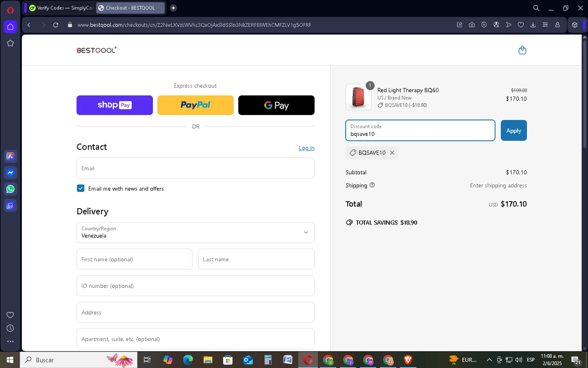
Task: Click the Windows taskbar search box
Action: (x=78, y=360)
